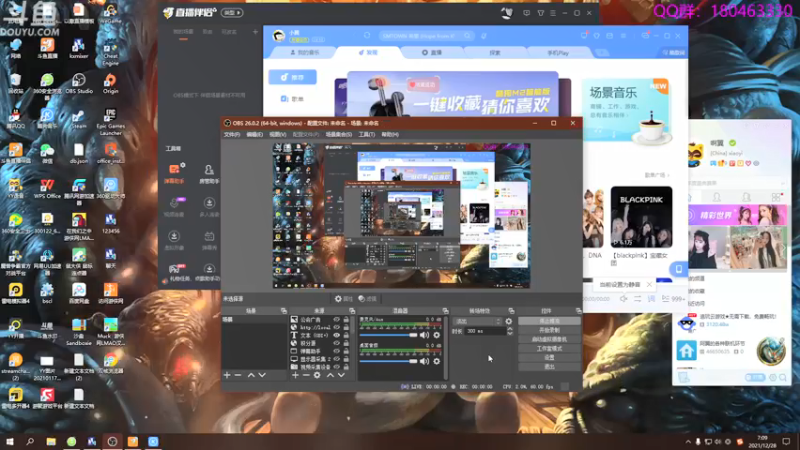Image resolution: width=800 pixels, height=450 pixels.
Task: Open OBS 工具(T) menu
Action: pos(366,135)
